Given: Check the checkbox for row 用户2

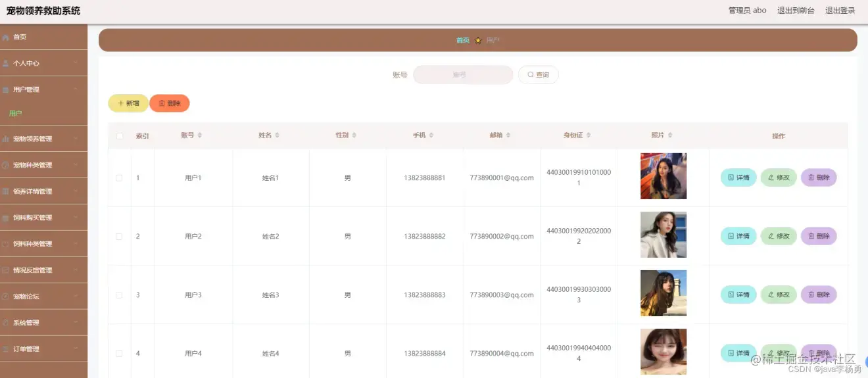Looking at the screenshot, I should coord(119,237).
